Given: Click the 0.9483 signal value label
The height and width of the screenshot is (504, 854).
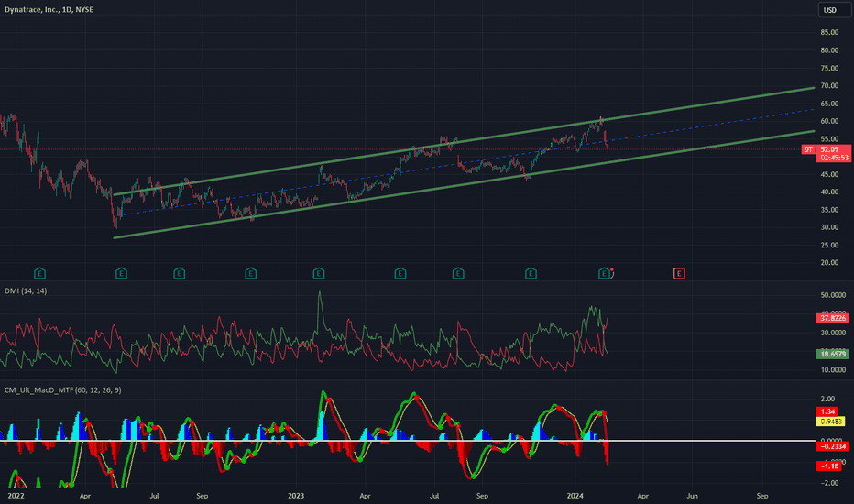Looking at the screenshot, I should tap(831, 422).
